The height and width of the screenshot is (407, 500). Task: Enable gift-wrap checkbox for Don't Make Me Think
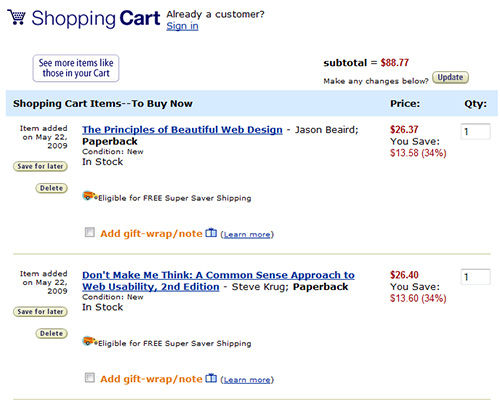pos(90,377)
